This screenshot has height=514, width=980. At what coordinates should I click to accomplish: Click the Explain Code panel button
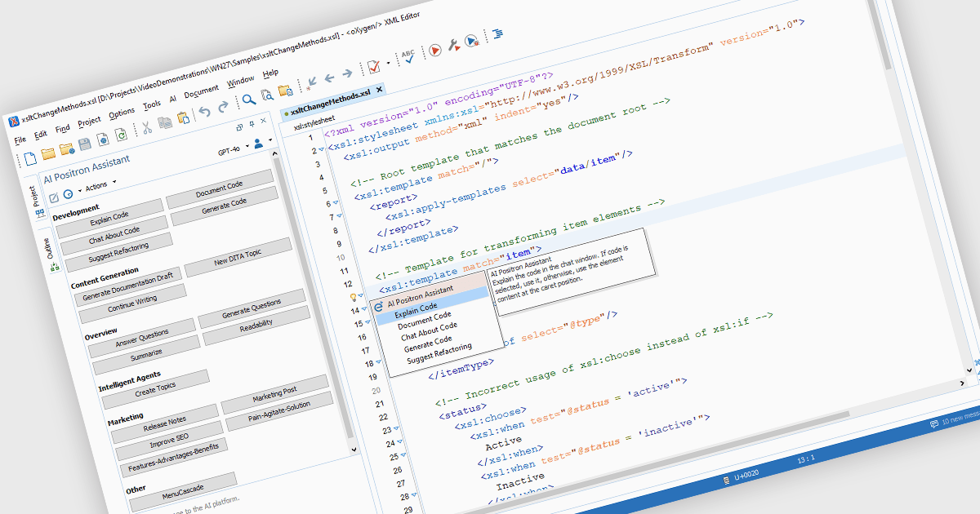(109, 218)
